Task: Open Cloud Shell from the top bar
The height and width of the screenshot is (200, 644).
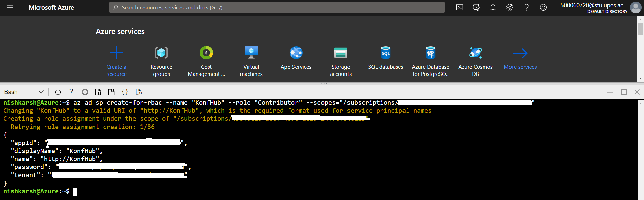Action: click(460, 7)
